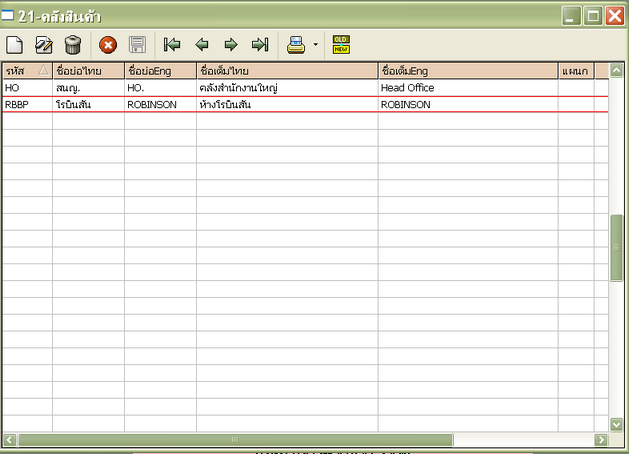629x454 pixels.
Task: Click the horizontal scrollbar right arrow
Action: click(x=601, y=440)
